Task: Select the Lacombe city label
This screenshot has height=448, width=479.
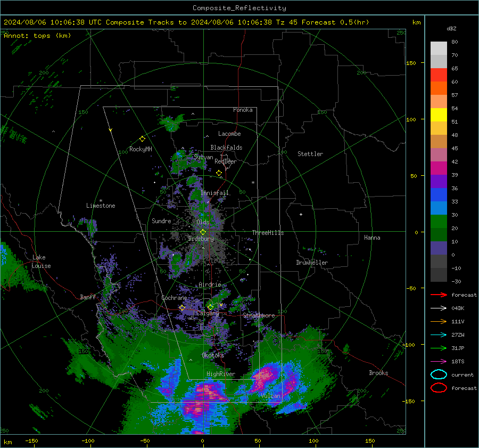Action: click(229, 134)
